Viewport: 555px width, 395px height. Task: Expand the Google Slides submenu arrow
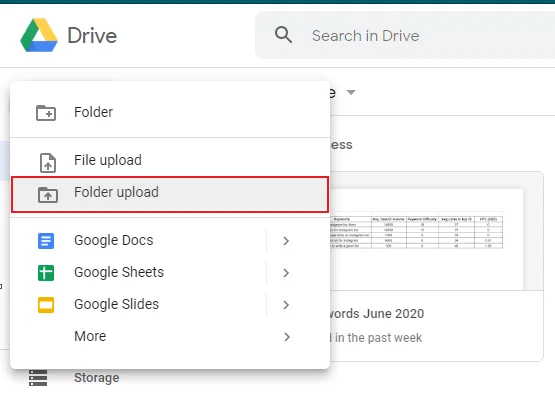[x=286, y=305]
